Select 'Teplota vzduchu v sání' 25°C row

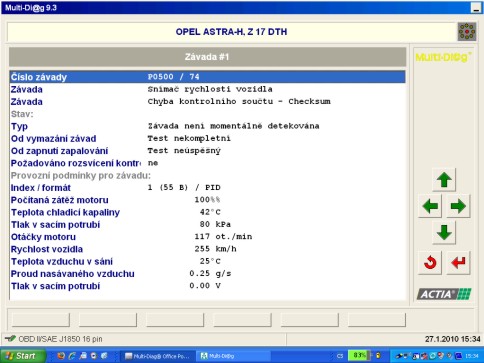208,262
